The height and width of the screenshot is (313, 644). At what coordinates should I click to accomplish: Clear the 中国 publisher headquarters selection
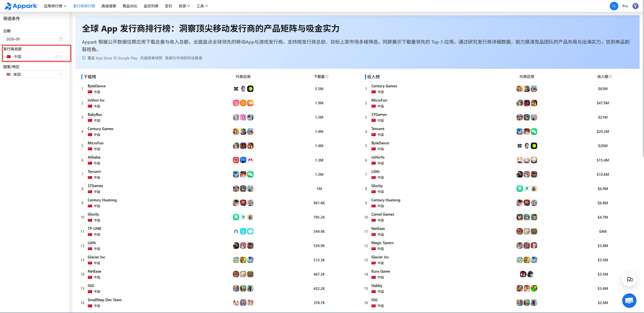tap(57, 57)
